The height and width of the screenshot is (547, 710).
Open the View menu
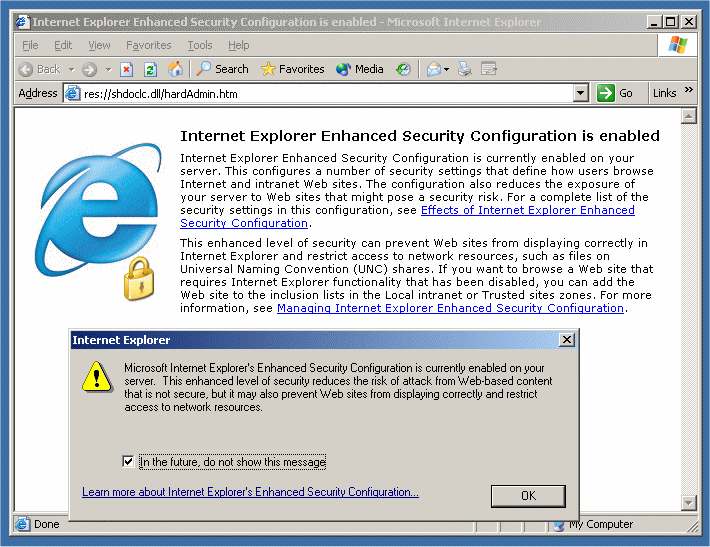[x=99, y=45]
